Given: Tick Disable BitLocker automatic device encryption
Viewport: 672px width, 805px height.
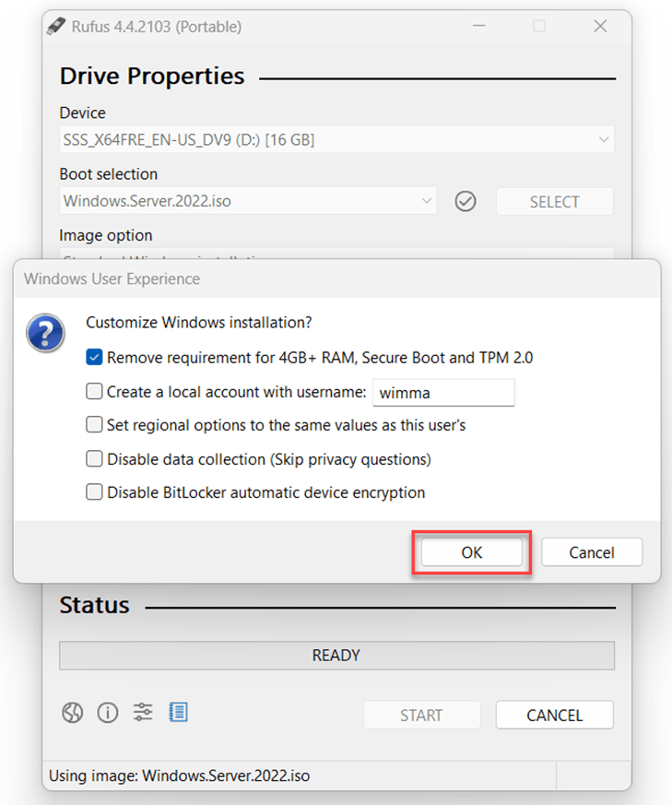Looking at the screenshot, I should [94, 491].
